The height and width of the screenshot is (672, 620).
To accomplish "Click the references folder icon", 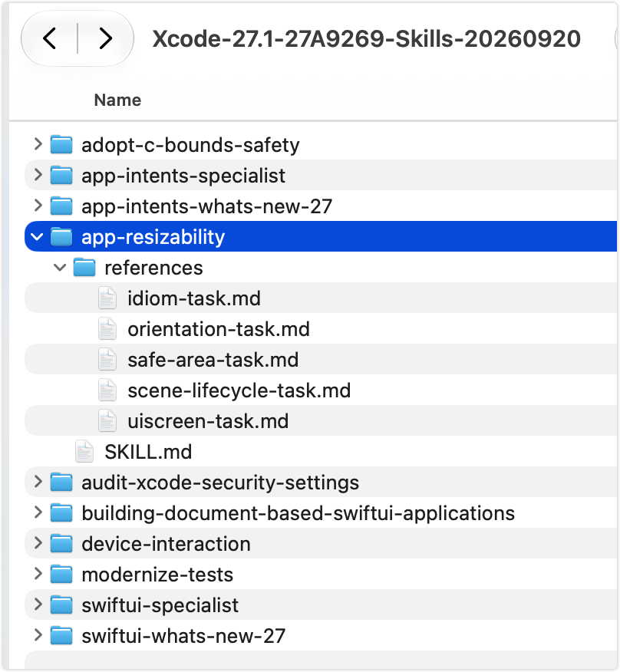I will [x=84, y=268].
